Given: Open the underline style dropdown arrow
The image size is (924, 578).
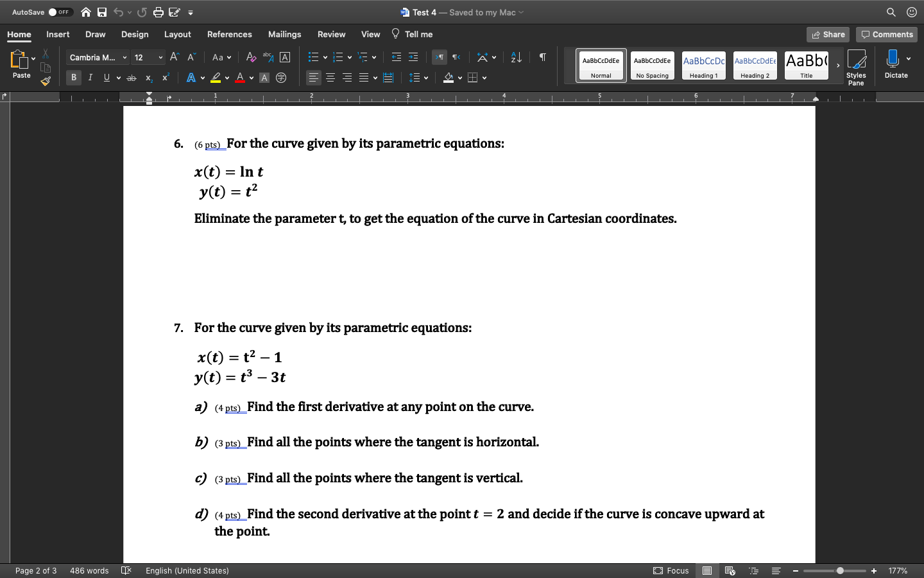Looking at the screenshot, I should (119, 78).
